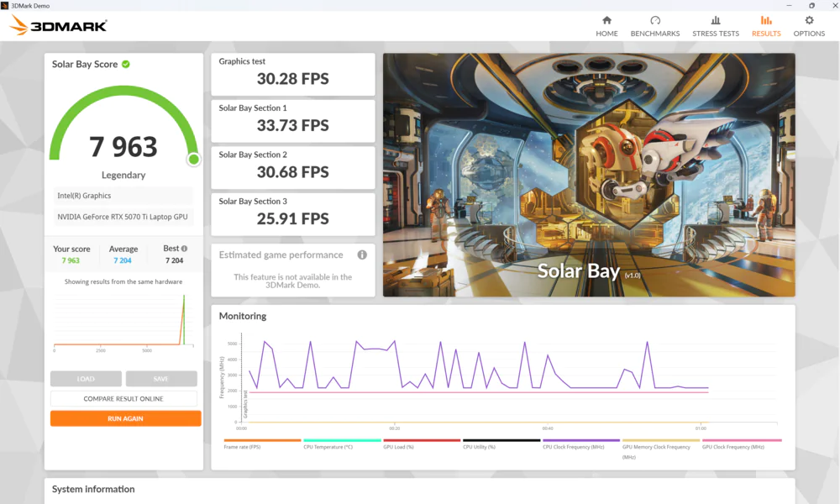This screenshot has height=504, width=840.
Task: Select the NVIDIA GeForce RTX 5070 Ti entry
Action: [x=123, y=216]
